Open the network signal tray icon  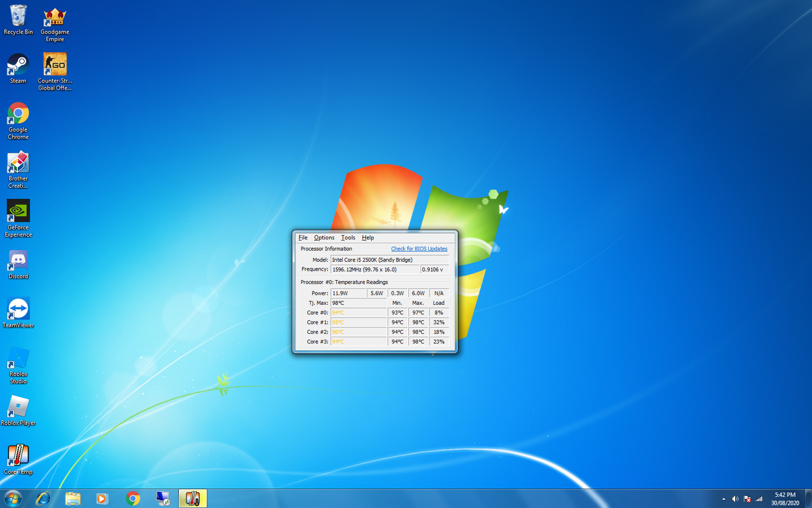coord(759,499)
